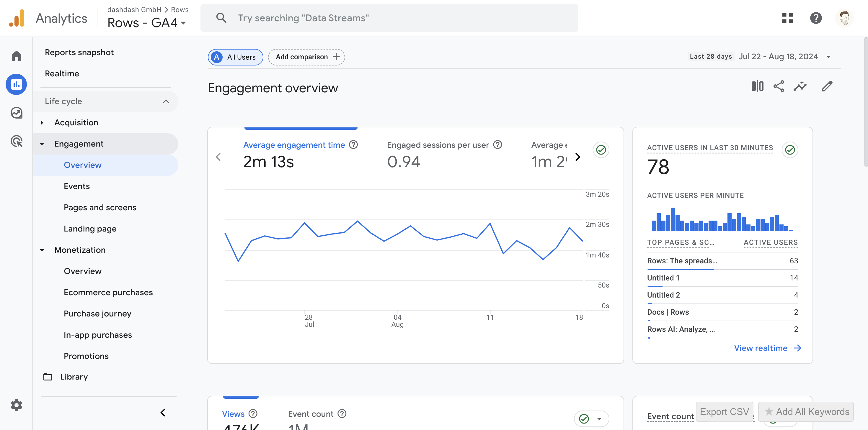The width and height of the screenshot is (868, 430).
Task: Click green check status in active users card
Action: (x=790, y=150)
